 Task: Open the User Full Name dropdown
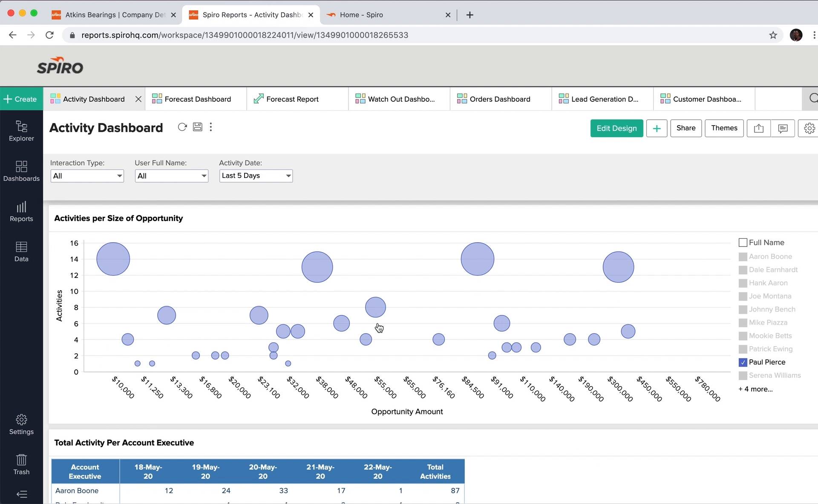click(x=171, y=176)
